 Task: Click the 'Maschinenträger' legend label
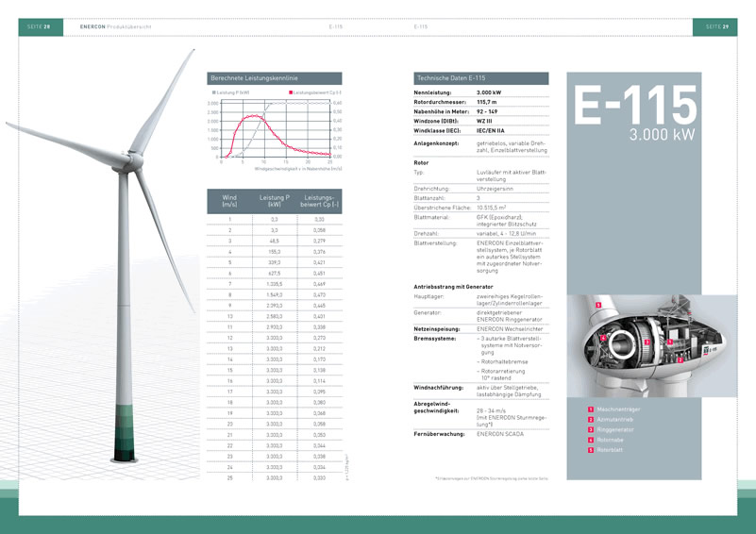618,409
